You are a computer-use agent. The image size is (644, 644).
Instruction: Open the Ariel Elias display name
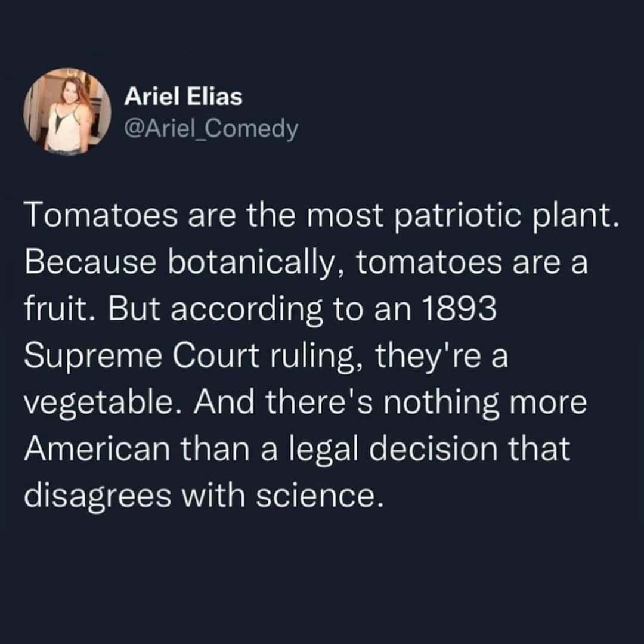183,97
